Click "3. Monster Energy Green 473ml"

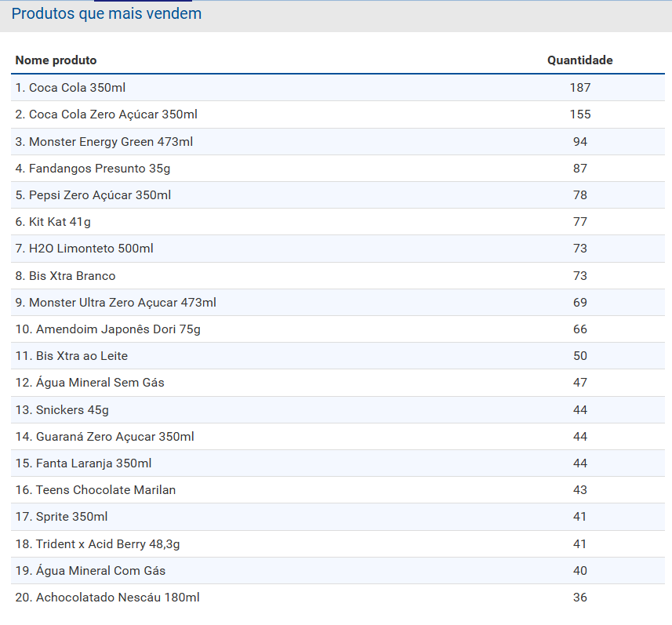104,142
